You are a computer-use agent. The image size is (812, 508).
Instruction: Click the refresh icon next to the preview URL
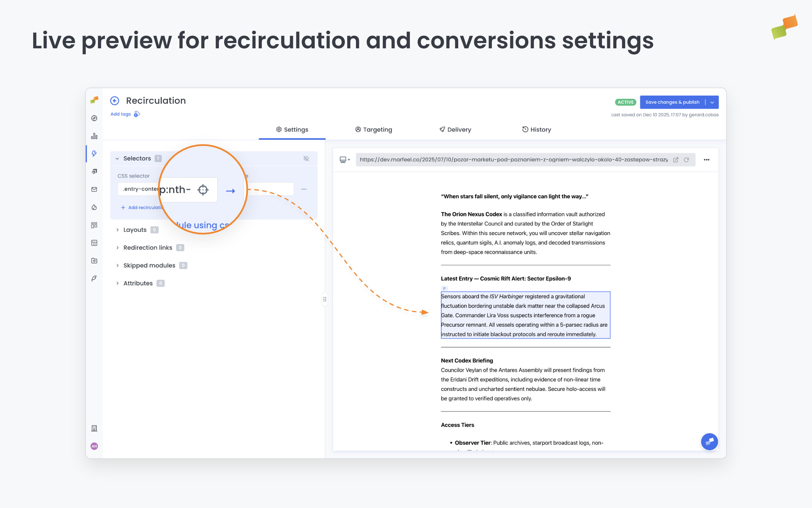click(687, 160)
